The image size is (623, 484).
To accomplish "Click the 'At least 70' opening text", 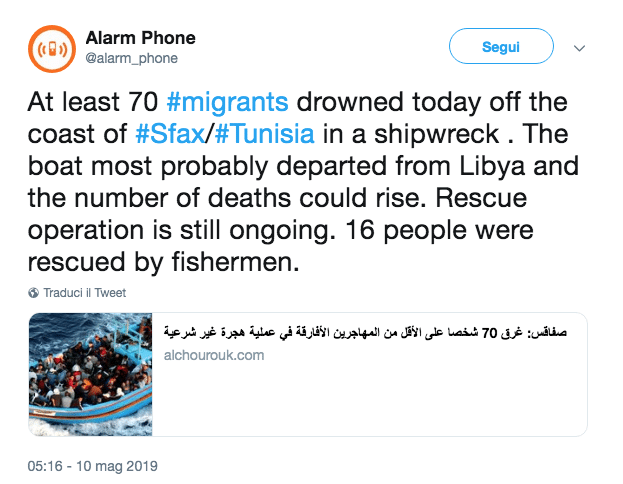I will pyautogui.click(x=85, y=101).
